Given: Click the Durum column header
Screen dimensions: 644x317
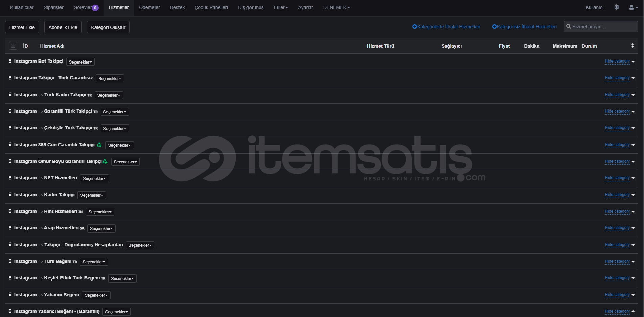Looking at the screenshot, I should [x=589, y=46].
